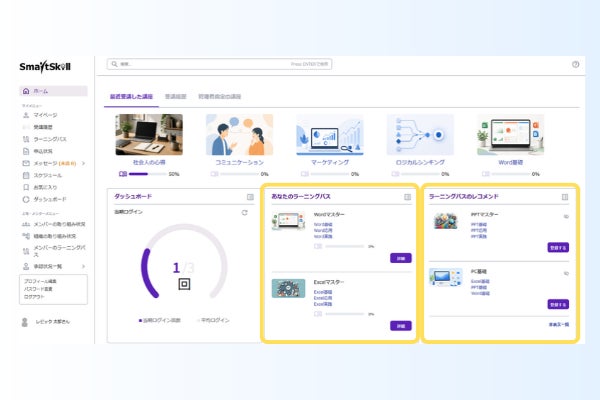
Task: Click the マーケティング course title
Action: point(330,162)
